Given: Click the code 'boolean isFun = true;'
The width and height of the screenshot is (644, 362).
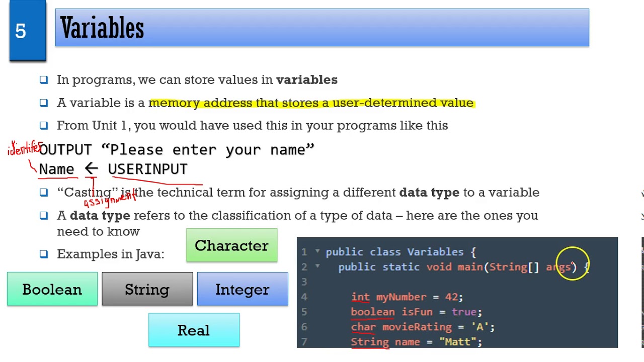Looking at the screenshot, I should (x=416, y=312).
